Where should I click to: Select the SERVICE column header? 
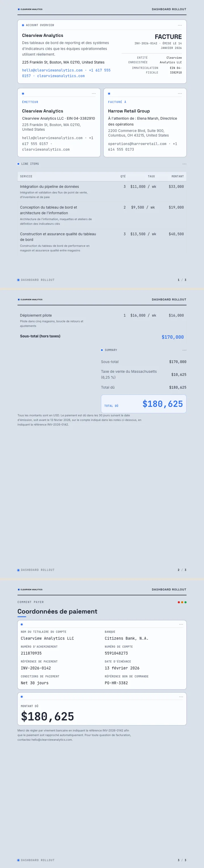click(x=26, y=176)
